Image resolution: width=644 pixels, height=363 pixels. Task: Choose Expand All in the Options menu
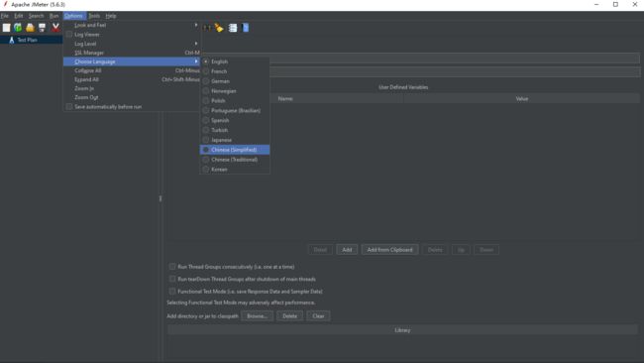132,79
